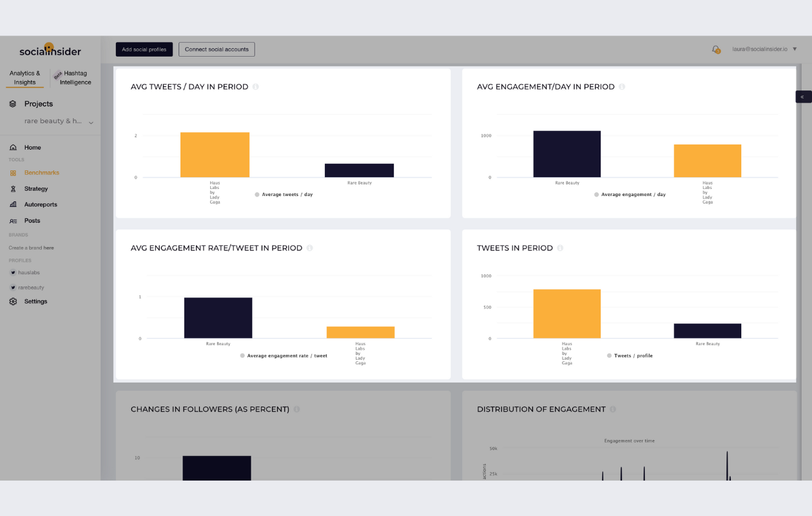Click Haus Labs bar in Avg Tweets chart
This screenshot has width=812, height=516.
coord(215,155)
